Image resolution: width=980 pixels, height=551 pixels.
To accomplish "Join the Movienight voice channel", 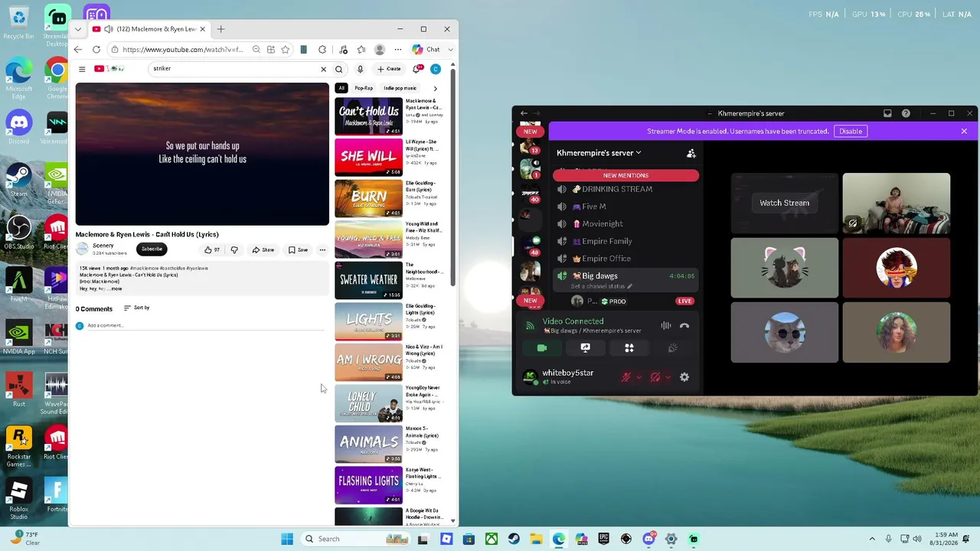I will pyautogui.click(x=625, y=223).
